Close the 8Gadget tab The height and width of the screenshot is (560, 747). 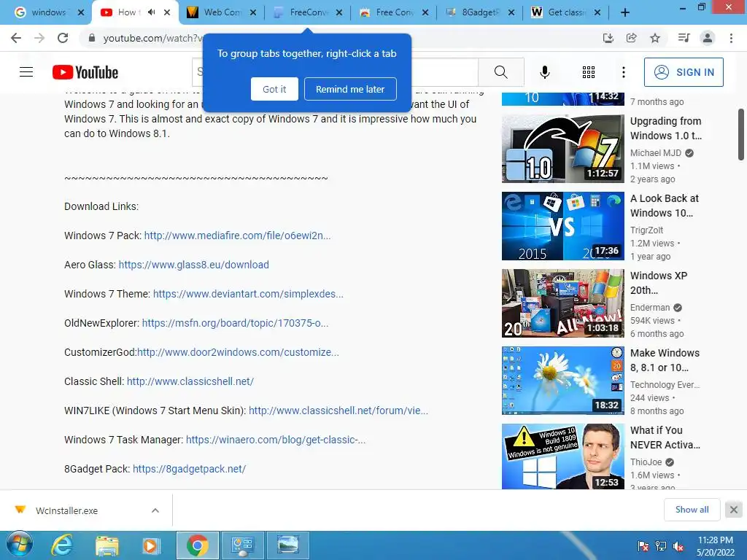click(x=511, y=12)
